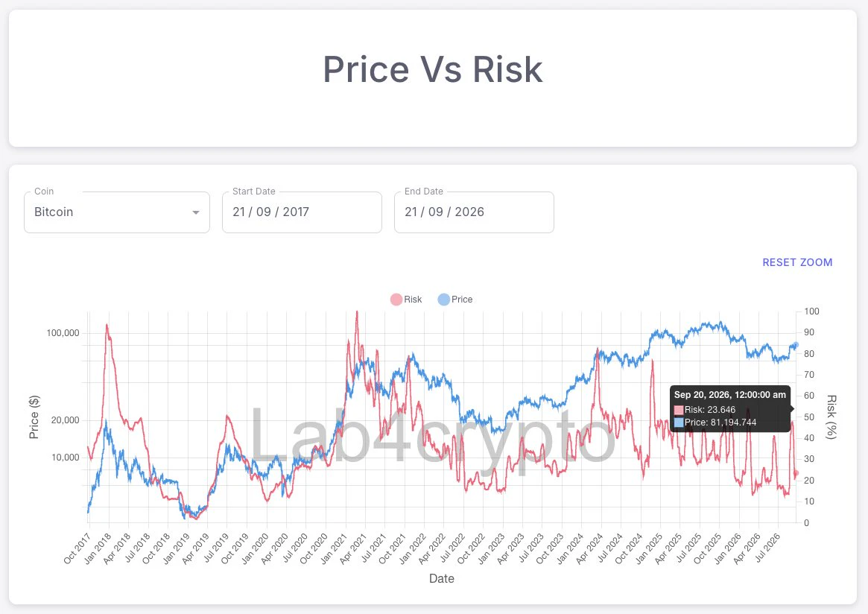Click the Risk peak near Jan 2018
The height and width of the screenshot is (614, 868).
coord(107,326)
